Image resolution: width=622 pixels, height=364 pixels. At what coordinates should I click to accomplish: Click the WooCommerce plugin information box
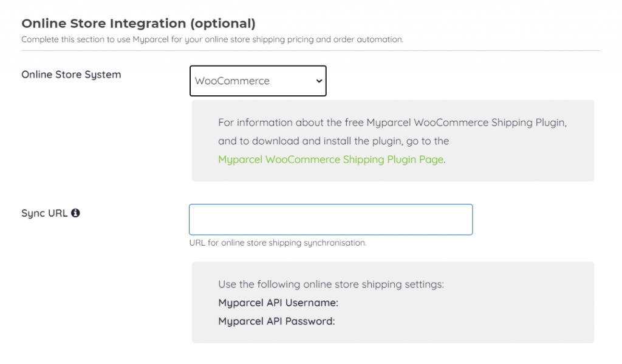(x=392, y=140)
